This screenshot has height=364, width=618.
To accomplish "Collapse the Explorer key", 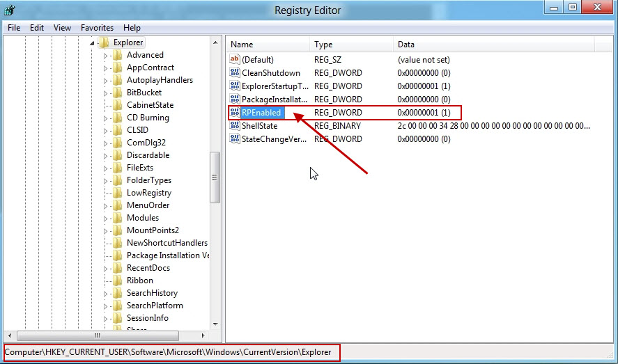I will (x=92, y=43).
